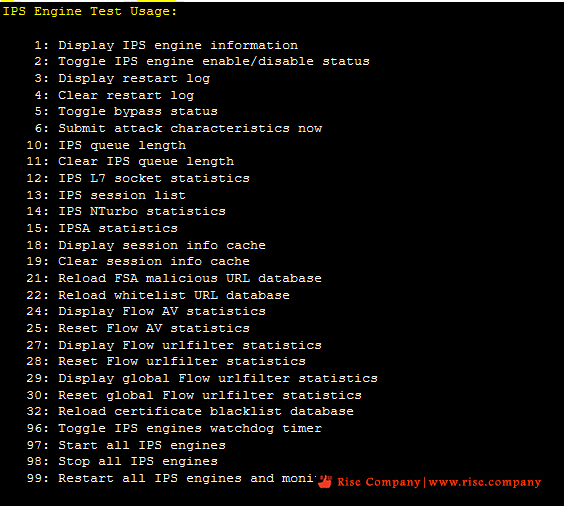Open the www.rise.company link
The height and width of the screenshot is (506, 564).
tap(485, 482)
